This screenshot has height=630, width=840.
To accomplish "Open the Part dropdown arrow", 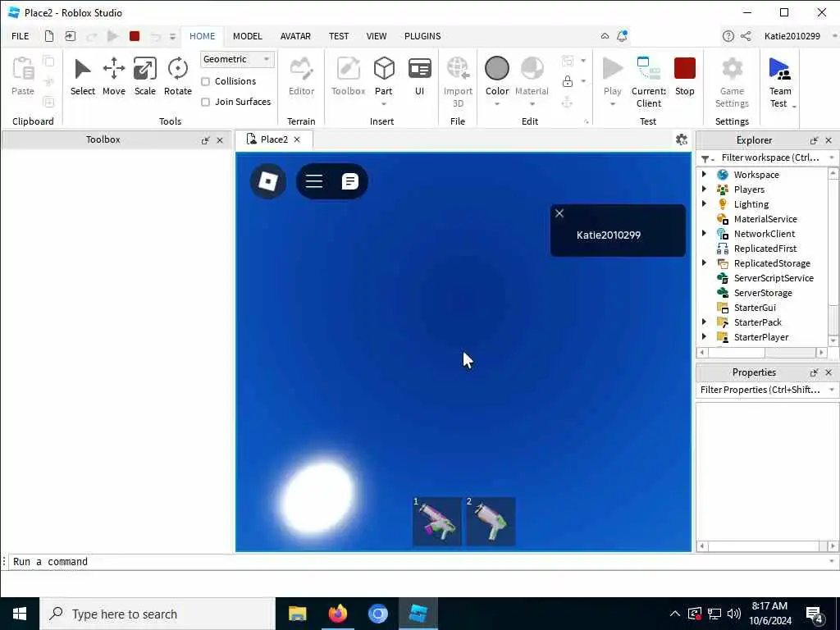I will click(x=384, y=104).
